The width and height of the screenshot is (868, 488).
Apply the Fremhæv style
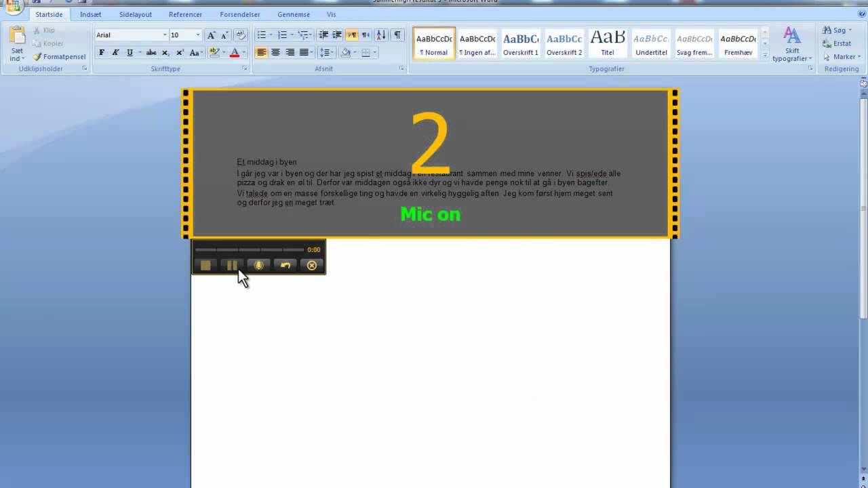(x=738, y=44)
